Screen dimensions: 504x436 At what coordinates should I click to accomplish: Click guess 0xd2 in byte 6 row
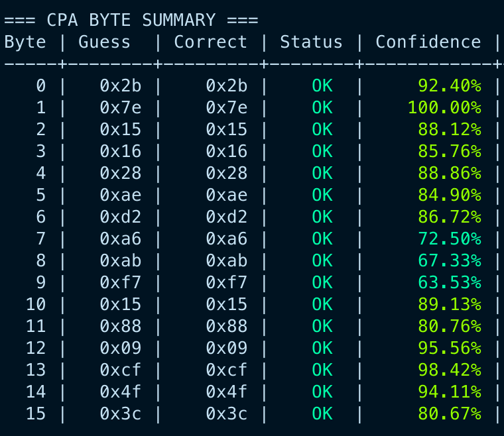[x=120, y=217]
